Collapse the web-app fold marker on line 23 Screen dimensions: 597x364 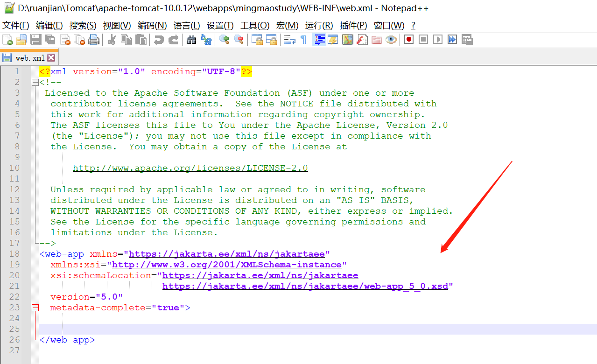tap(35, 308)
